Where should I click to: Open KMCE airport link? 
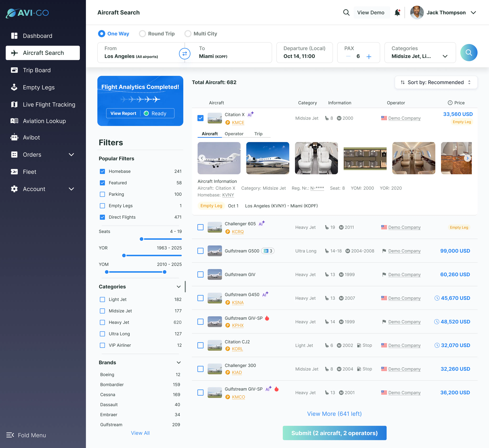click(x=238, y=123)
